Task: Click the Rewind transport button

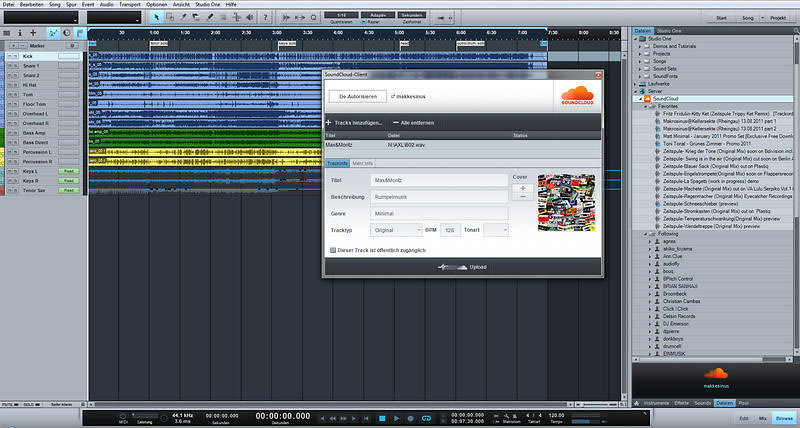Action: tap(333, 418)
